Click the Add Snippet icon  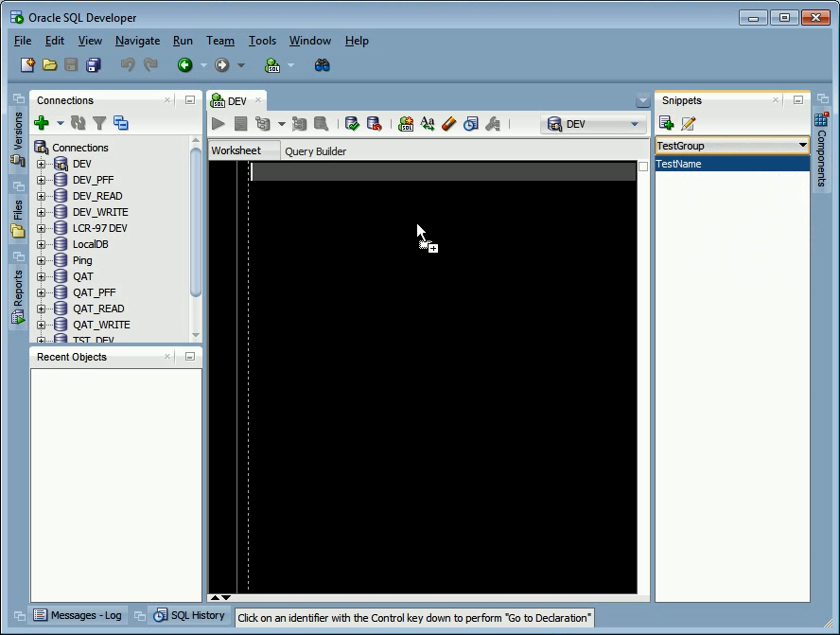[x=667, y=123]
